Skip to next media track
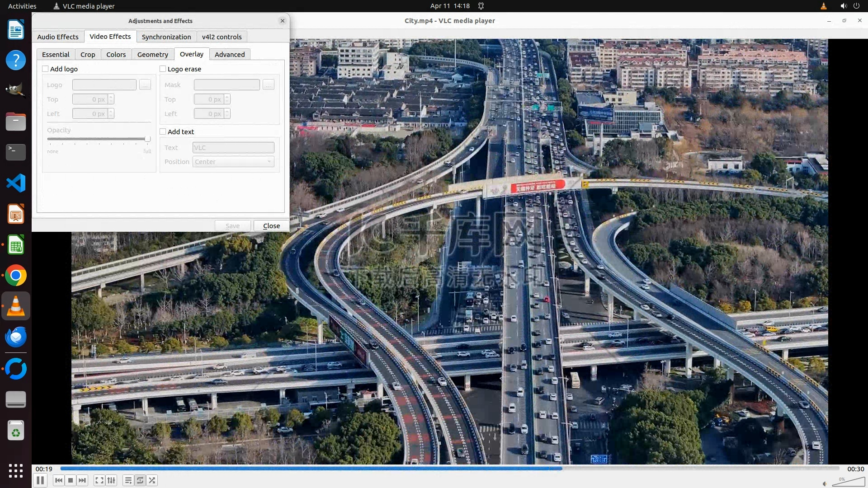868x488 pixels. [x=82, y=480]
